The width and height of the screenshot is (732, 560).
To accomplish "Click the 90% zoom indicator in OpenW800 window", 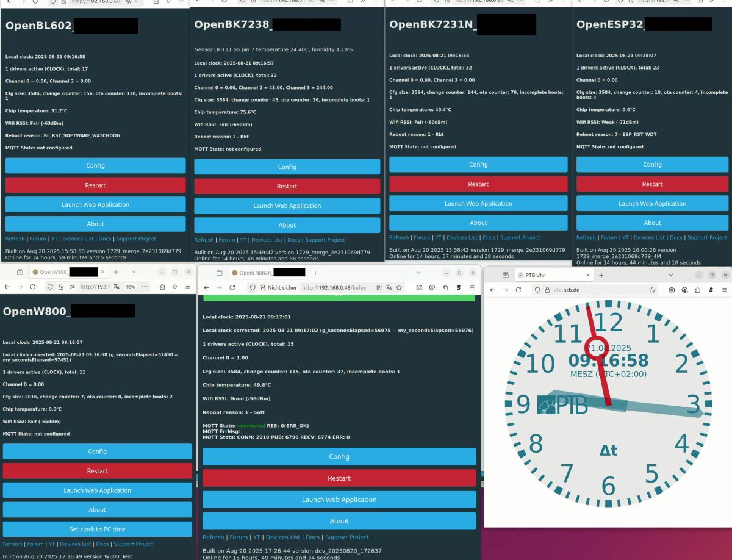I will [x=131, y=287].
